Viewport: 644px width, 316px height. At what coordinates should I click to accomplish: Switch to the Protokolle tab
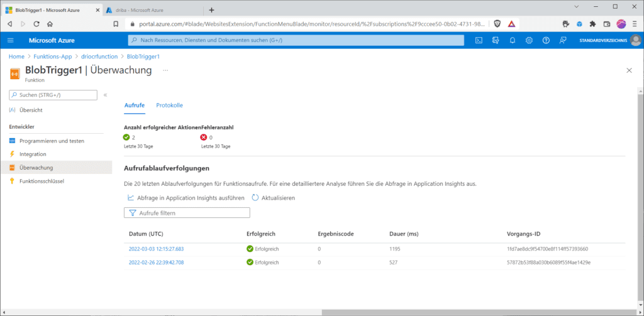click(x=170, y=106)
